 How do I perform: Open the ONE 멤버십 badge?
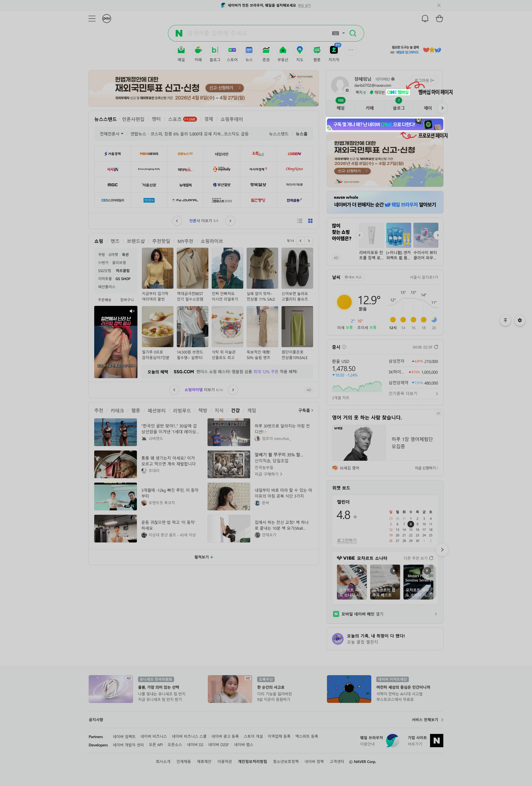click(x=398, y=92)
